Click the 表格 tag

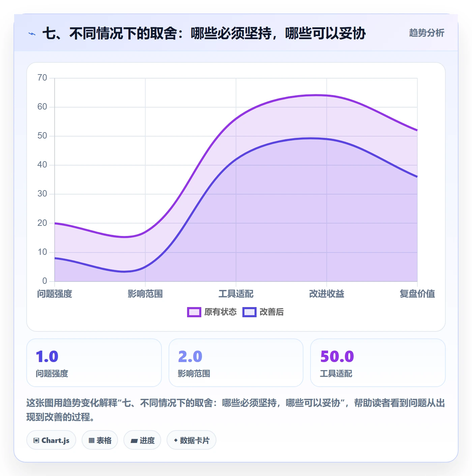(x=100, y=440)
